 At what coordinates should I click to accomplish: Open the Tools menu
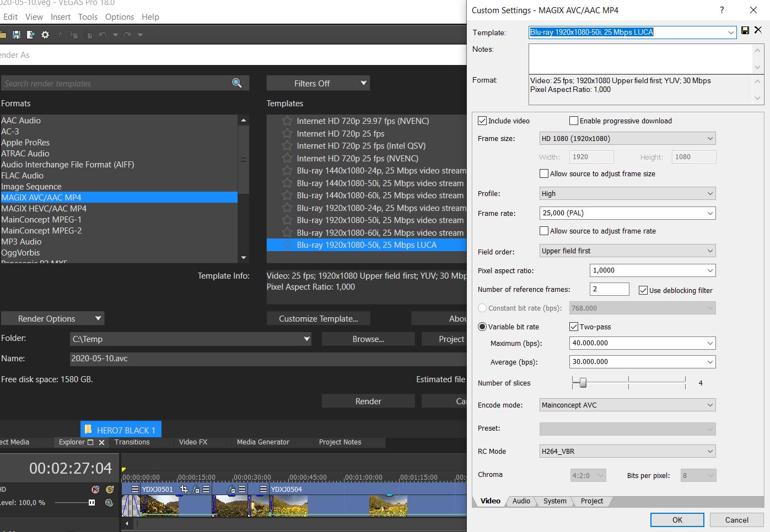pyautogui.click(x=88, y=17)
